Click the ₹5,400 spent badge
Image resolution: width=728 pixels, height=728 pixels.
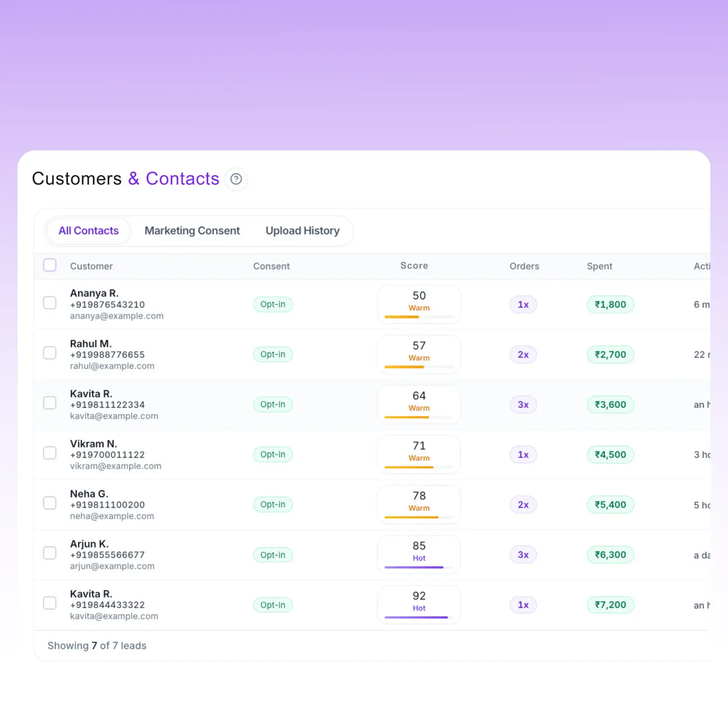coord(610,505)
